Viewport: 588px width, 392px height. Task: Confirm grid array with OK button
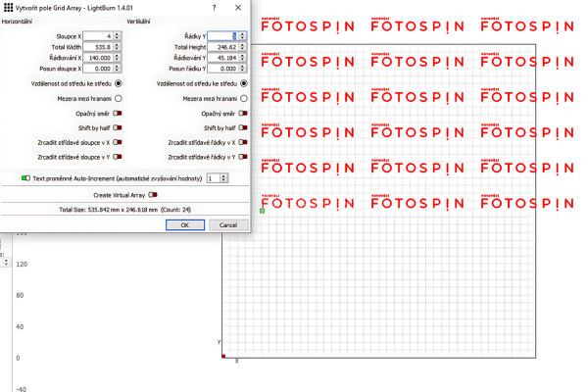click(185, 225)
